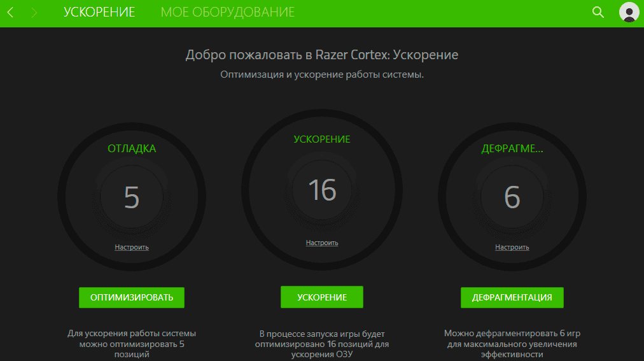Open the user profile avatar
The width and height of the screenshot is (644, 361).
[x=629, y=12]
